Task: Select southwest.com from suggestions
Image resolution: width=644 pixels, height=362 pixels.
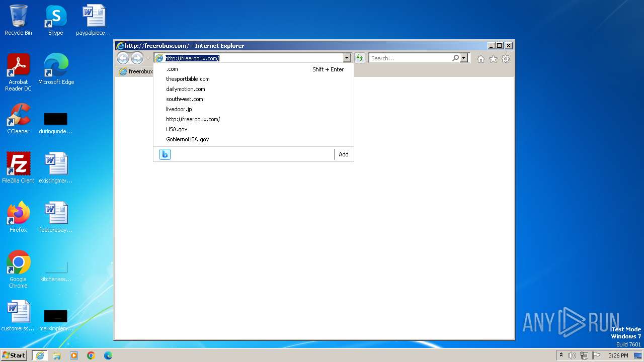Action: pos(254,99)
